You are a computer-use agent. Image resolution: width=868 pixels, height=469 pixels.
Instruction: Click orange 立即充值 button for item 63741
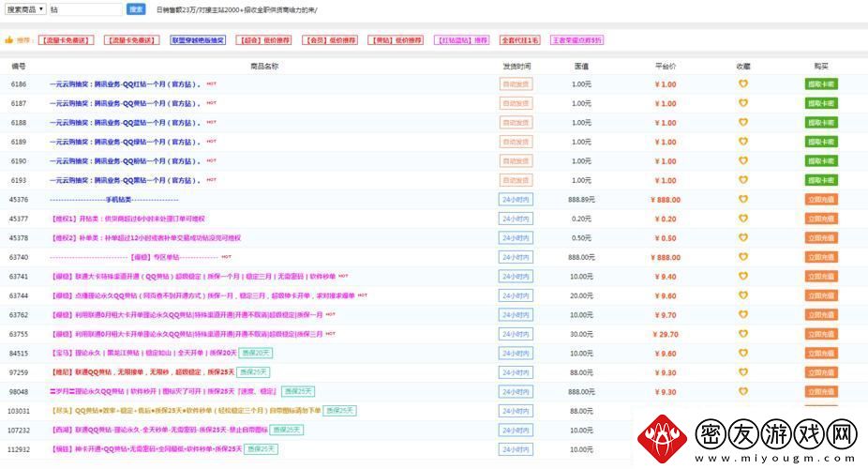(821, 277)
